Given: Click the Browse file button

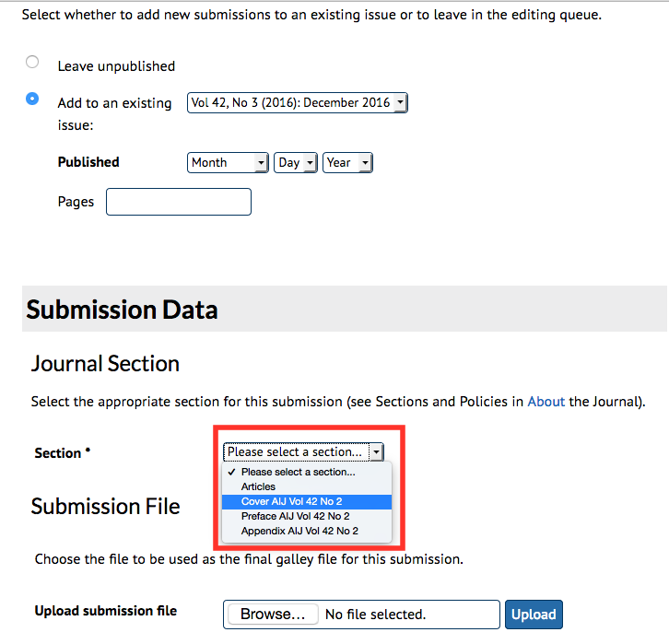Looking at the screenshot, I should tap(272, 614).
